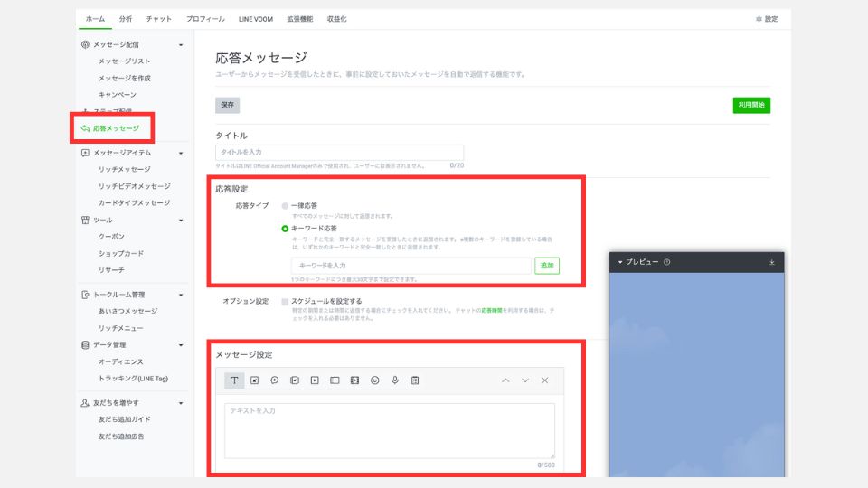Open クーポン in the sidebar
This screenshot has height=488, width=868.
(x=111, y=236)
